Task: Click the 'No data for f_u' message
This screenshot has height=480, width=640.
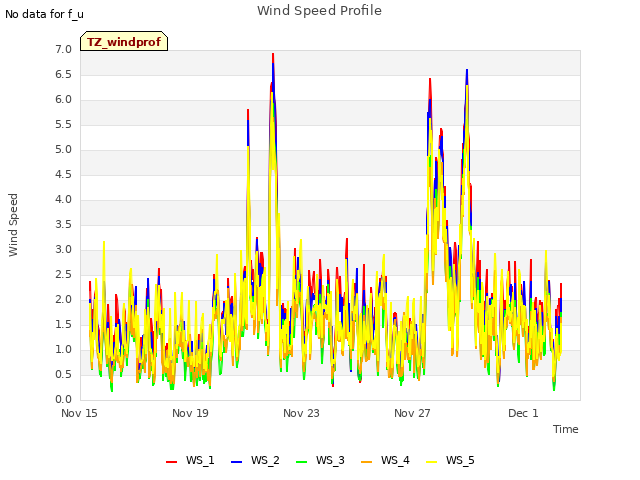Action: [44, 14]
